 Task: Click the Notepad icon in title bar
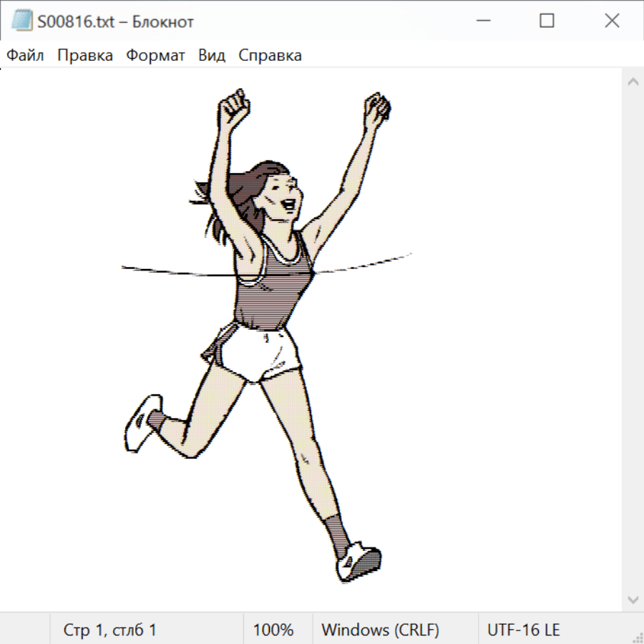coord(21,21)
